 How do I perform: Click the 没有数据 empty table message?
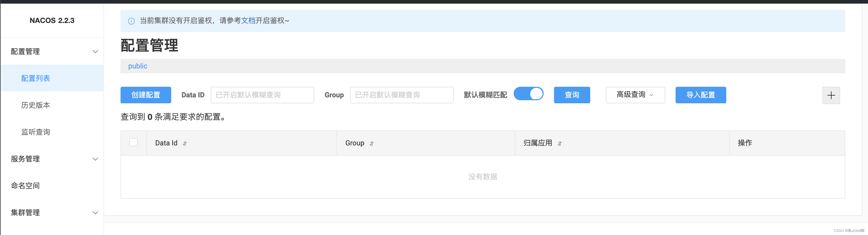point(483,177)
